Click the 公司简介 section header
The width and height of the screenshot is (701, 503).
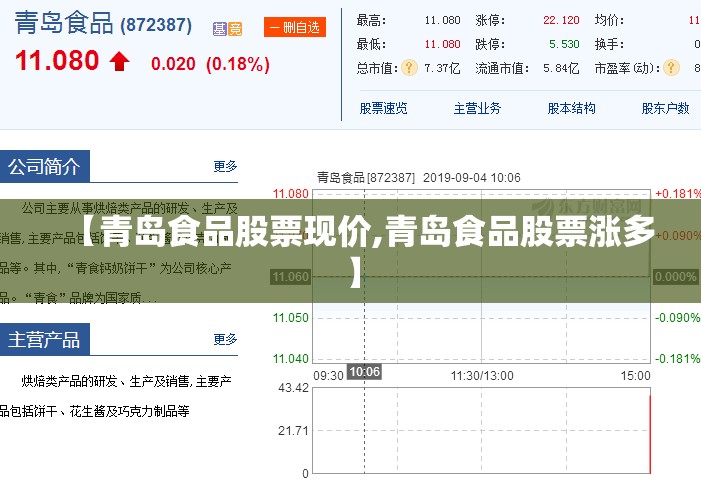pyautogui.click(x=45, y=166)
